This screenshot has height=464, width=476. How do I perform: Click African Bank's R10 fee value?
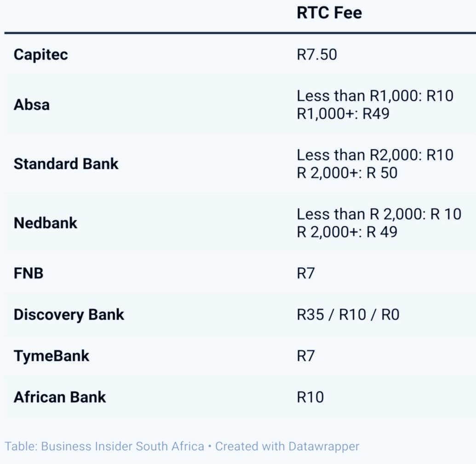click(x=310, y=397)
